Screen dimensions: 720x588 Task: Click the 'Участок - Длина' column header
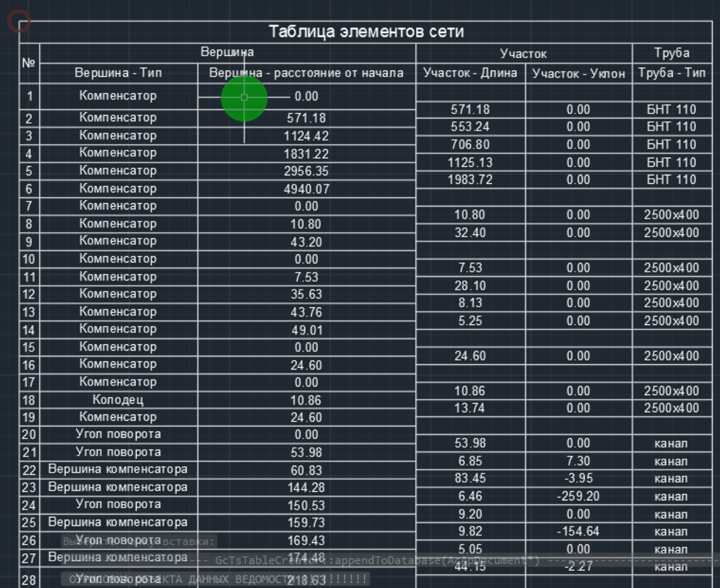pyautogui.click(x=470, y=73)
